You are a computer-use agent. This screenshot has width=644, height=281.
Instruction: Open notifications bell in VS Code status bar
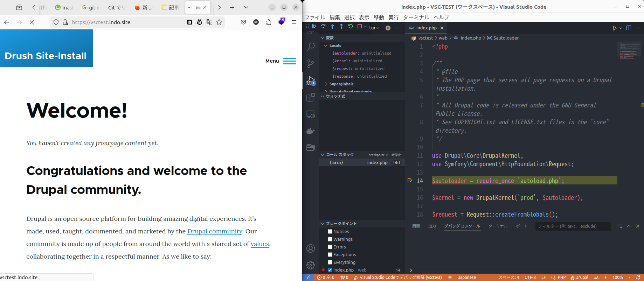coord(638,278)
